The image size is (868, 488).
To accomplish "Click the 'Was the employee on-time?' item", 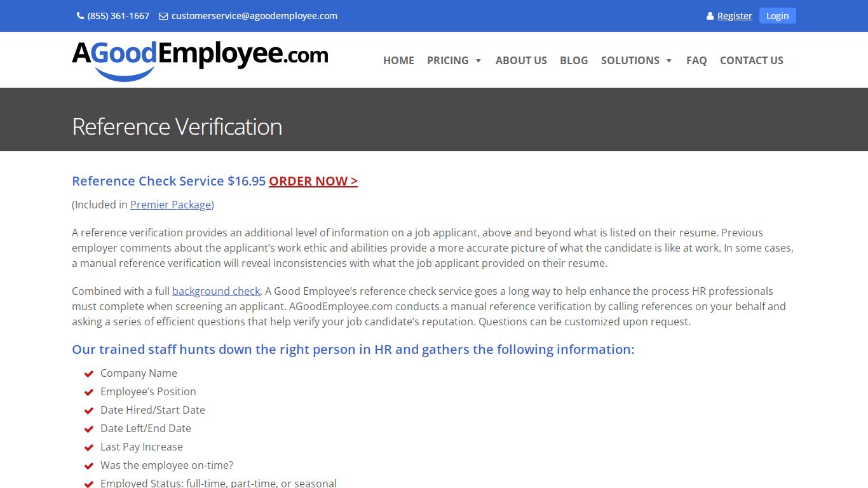I will (166, 466).
